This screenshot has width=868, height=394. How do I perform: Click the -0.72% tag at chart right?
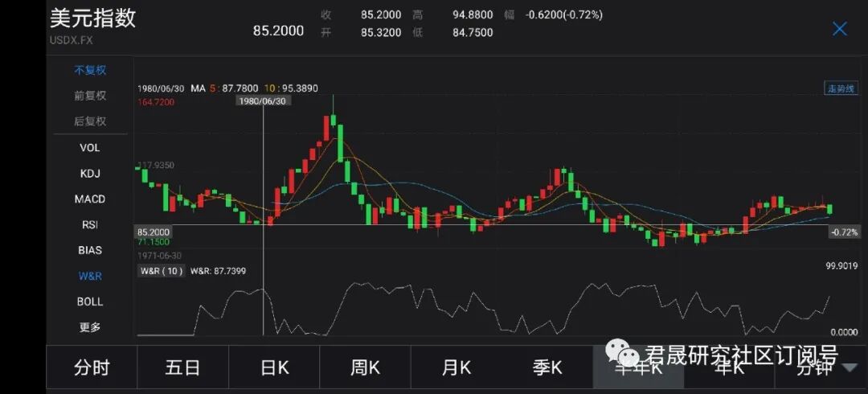[844, 232]
